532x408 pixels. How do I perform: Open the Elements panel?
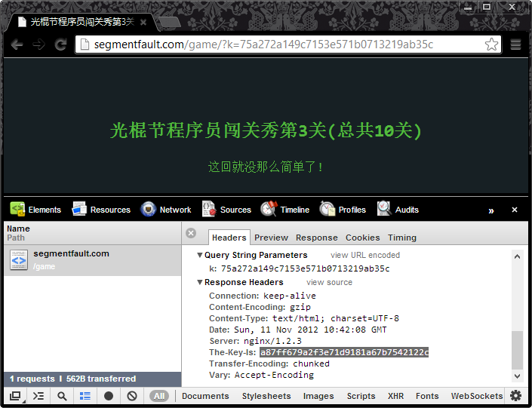(35, 210)
